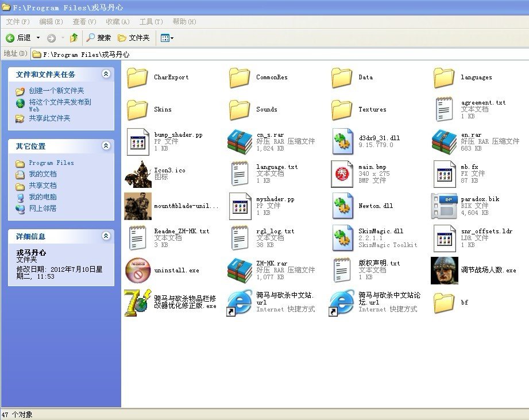
Task: Click the 创建一个新文件夹 link
Action: [56, 91]
